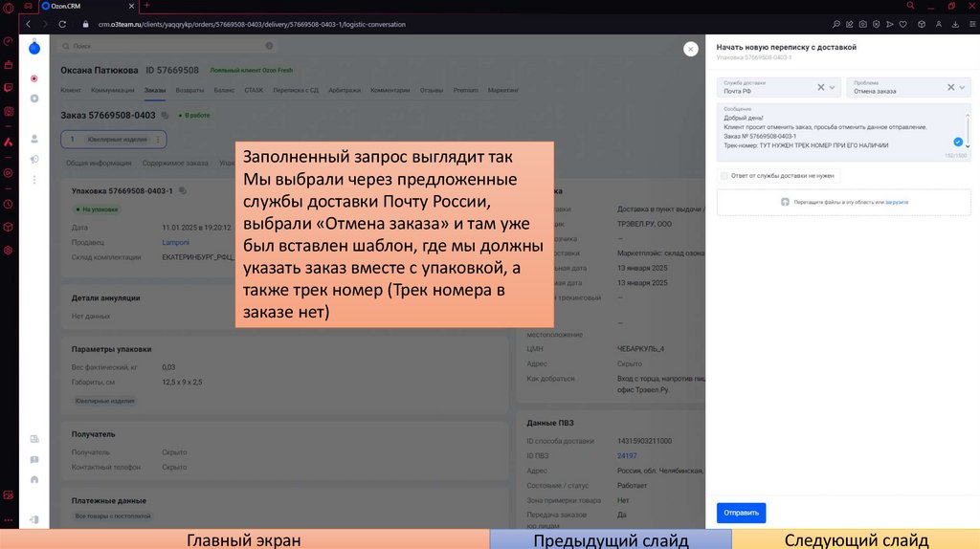The width and height of the screenshot is (980, 549).
Task: Click the red record icon in CRM sidebar
Action: tap(34, 78)
